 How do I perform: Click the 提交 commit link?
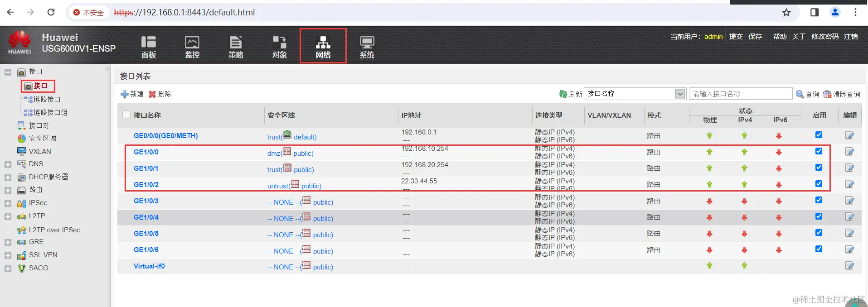(x=736, y=37)
